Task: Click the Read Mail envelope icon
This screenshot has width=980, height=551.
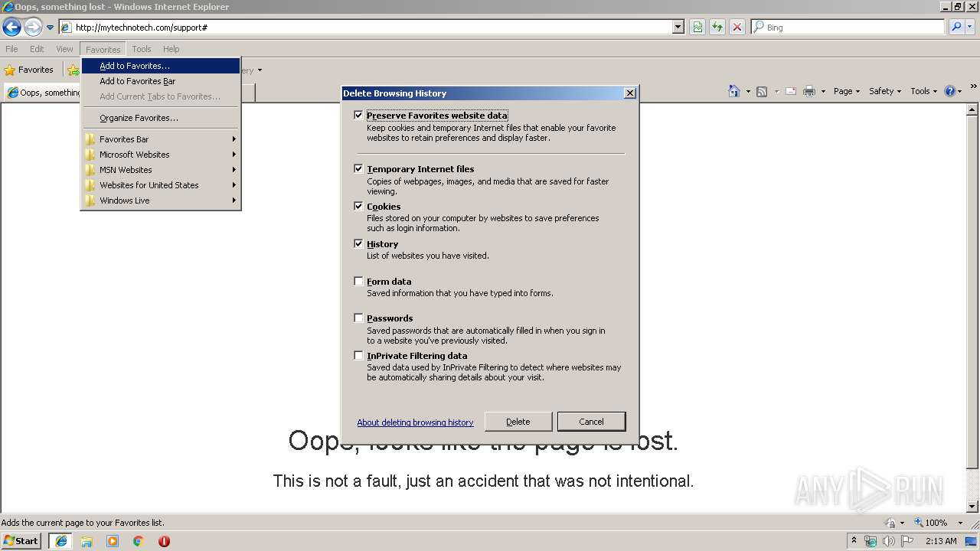Action: click(x=791, y=91)
